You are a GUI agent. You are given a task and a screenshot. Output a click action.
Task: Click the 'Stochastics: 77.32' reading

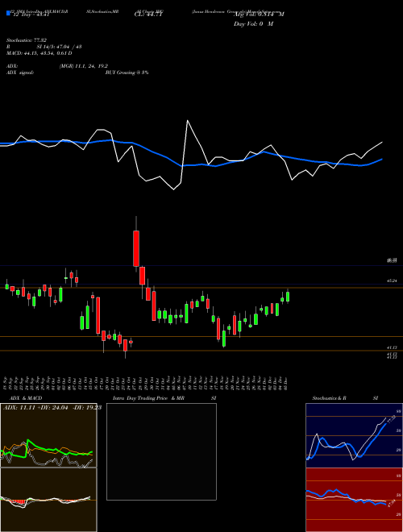click(x=27, y=39)
